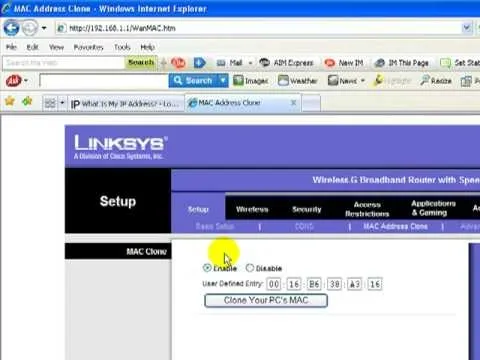Click the Images toolbar button
The image size is (480, 360).
tap(250, 81)
